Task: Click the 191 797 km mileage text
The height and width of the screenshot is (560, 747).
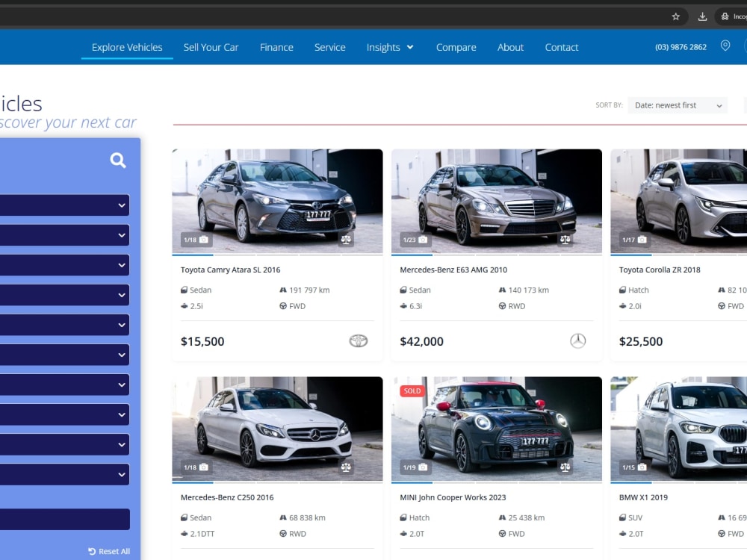Action: pyautogui.click(x=309, y=290)
